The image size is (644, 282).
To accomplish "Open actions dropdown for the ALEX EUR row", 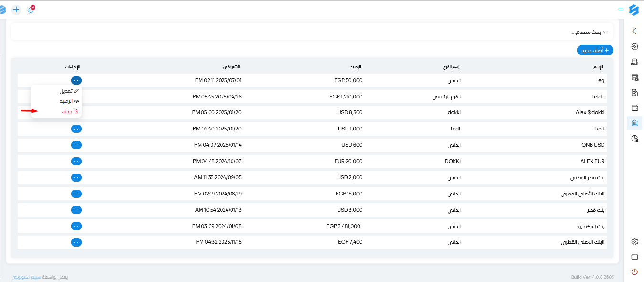I will point(76,161).
